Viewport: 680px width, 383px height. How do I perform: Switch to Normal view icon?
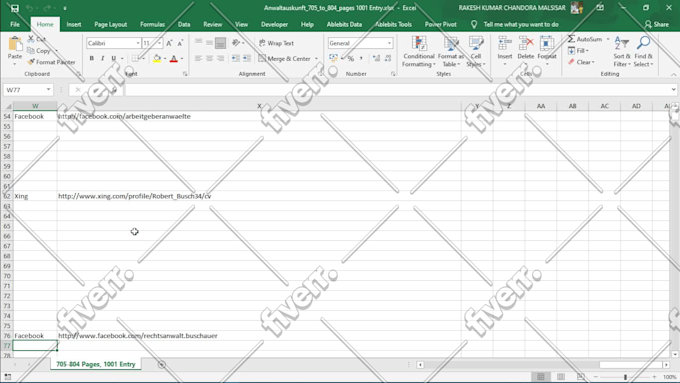(541, 377)
